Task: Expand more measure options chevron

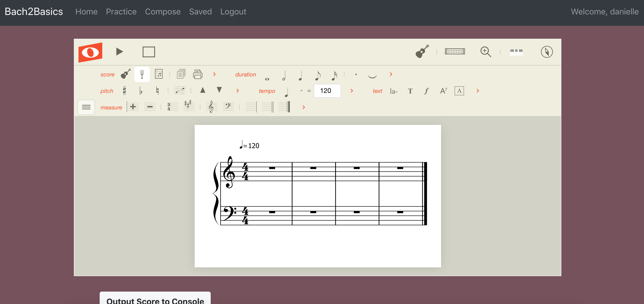Action: tap(304, 107)
